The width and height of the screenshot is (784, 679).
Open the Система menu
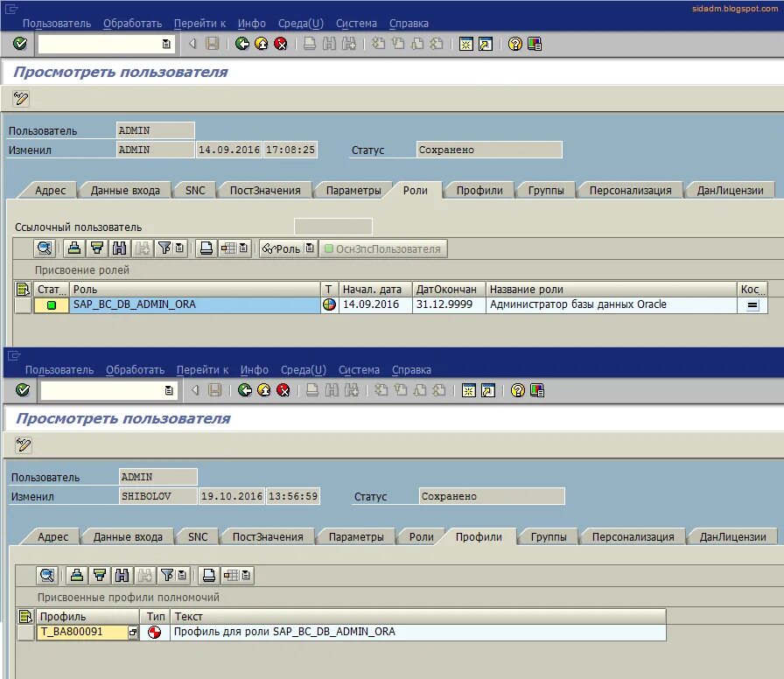click(x=355, y=24)
